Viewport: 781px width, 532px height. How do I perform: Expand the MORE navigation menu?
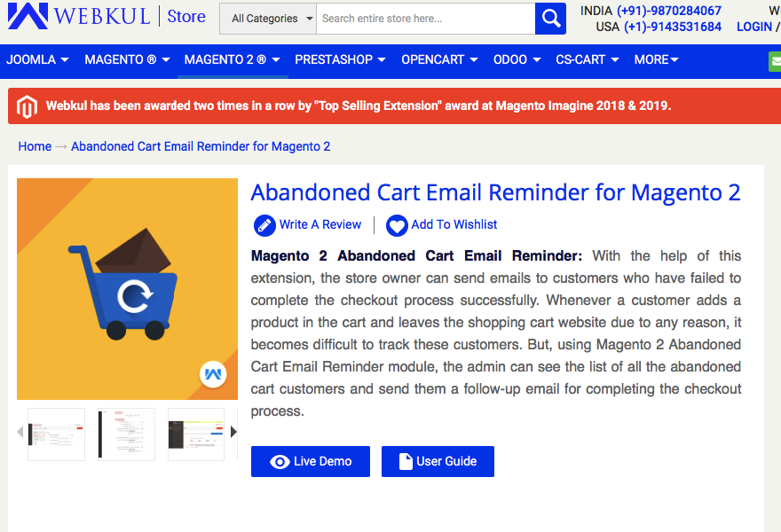pyautogui.click(x=656, y=59)
